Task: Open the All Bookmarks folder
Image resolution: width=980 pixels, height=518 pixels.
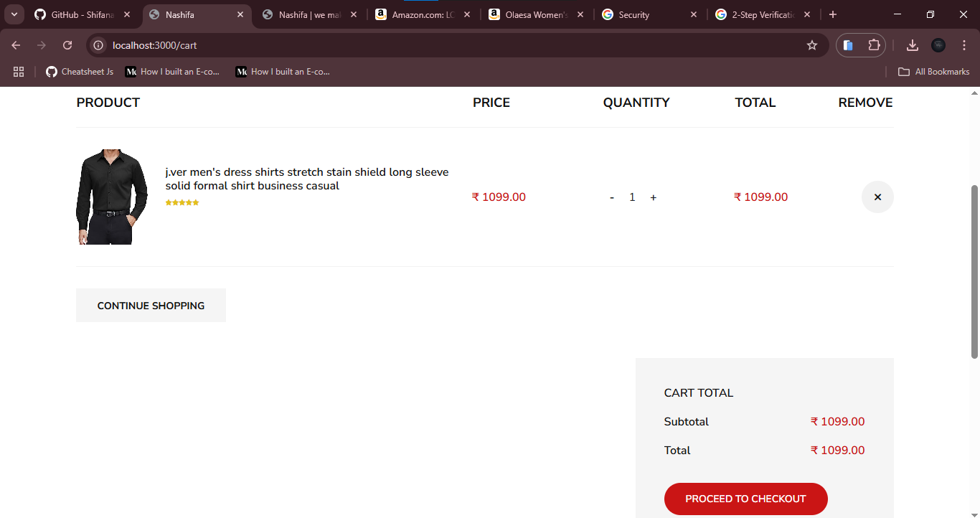Action: (x=934, y=72)
